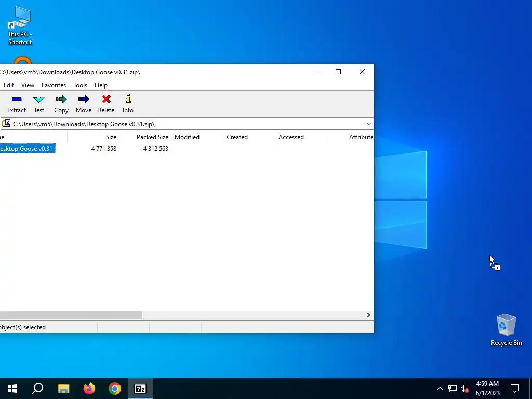Open the network status tray icon
532x399 pixels.
[x=453, y=389]
